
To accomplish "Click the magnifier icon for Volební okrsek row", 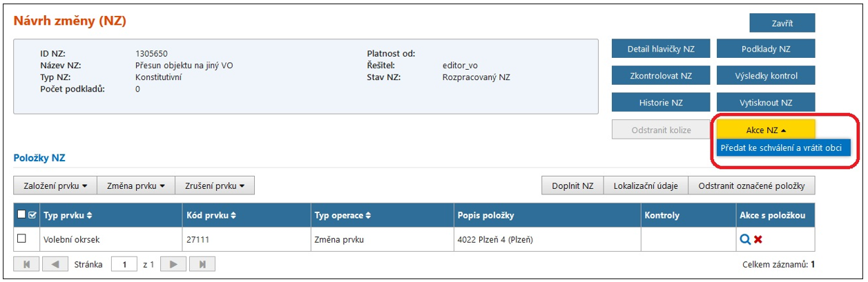I will coord(744,239).
